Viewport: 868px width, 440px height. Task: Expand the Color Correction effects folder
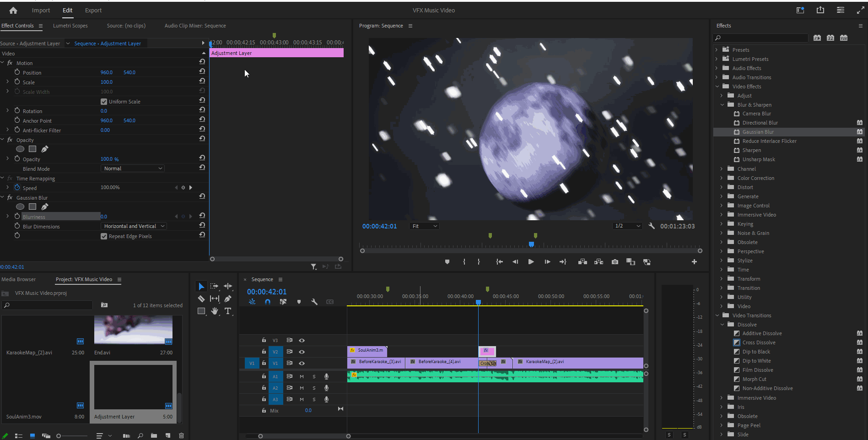[x=722, y=178]
